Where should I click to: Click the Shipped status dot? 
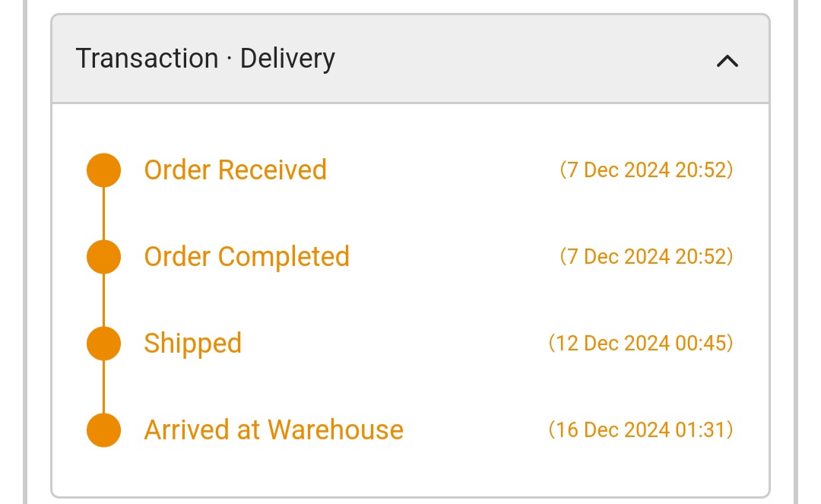click(x=104, y=343)
